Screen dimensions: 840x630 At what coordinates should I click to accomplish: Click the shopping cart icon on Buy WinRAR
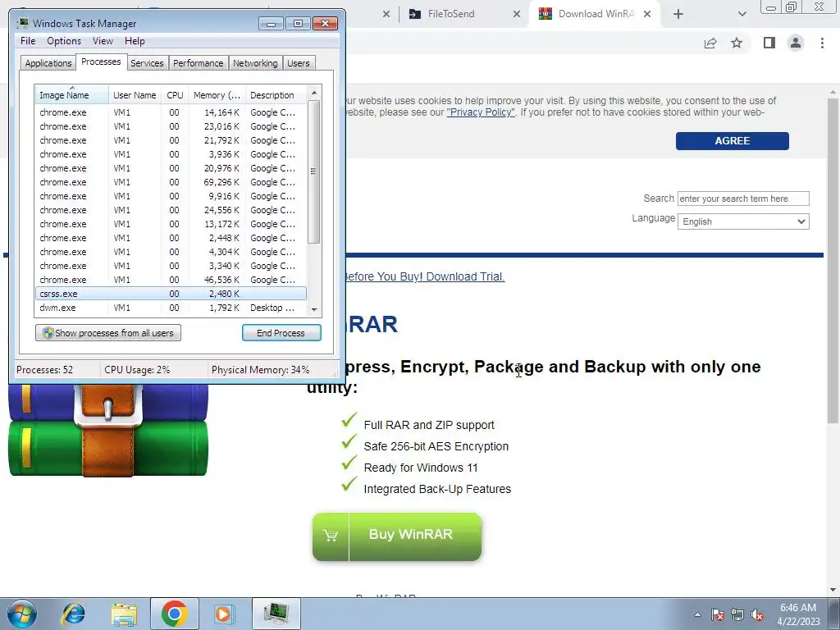click(x=331, y=535)
